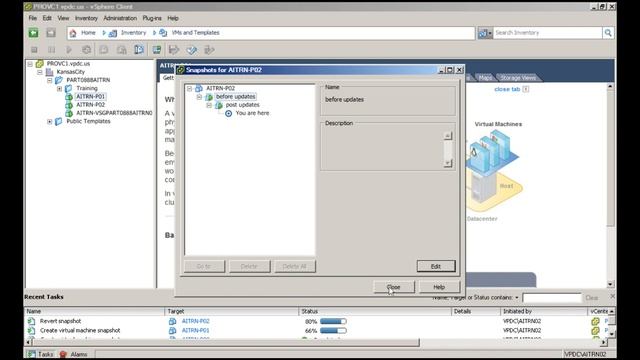Click the Power Off stop square icon
This screenshot has width=640, height=360.
tap(34, 50)
